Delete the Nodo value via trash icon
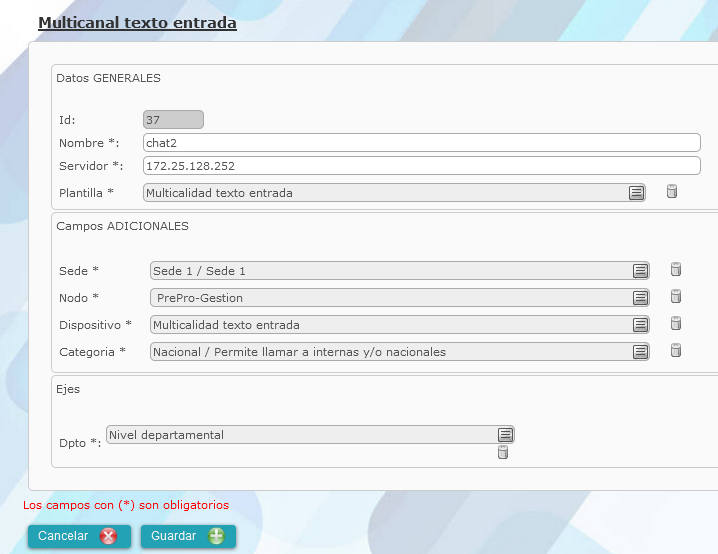The image size is (718, 554). (676, 296)
